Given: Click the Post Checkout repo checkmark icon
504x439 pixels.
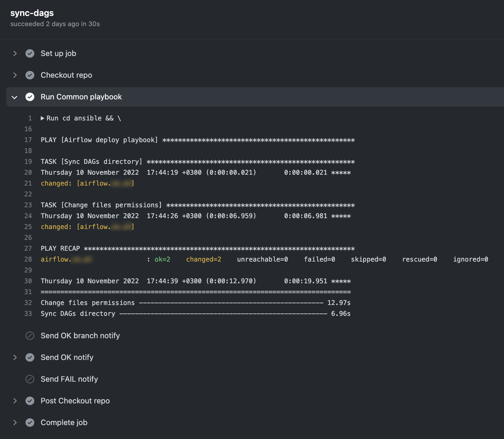Looking at the screenshot, I should coord(30,401).
